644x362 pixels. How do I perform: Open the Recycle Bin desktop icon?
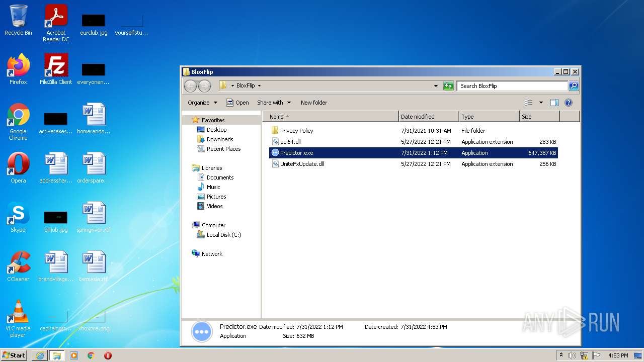click(18, 20)
